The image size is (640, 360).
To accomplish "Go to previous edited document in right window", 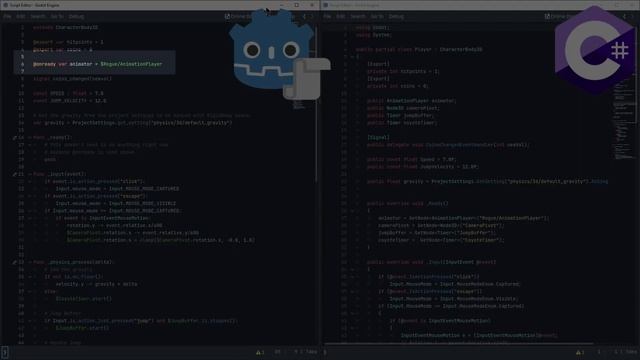I will click(x=624, y=17).
